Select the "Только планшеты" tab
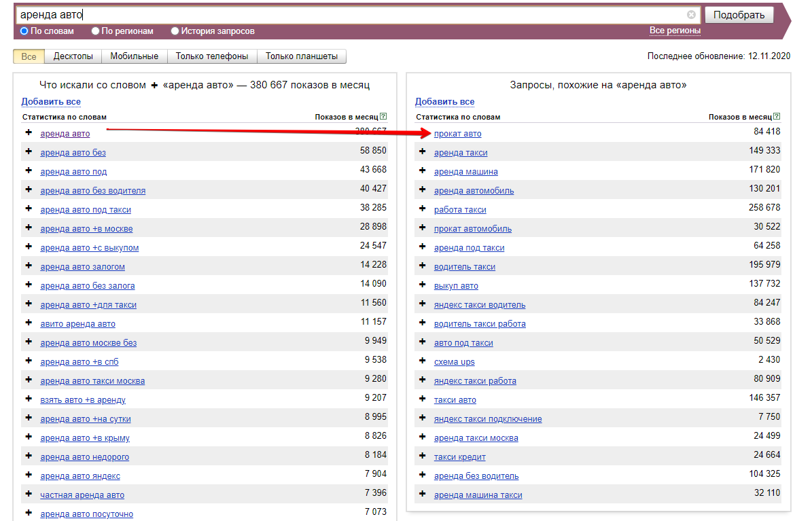 point(301,56)
